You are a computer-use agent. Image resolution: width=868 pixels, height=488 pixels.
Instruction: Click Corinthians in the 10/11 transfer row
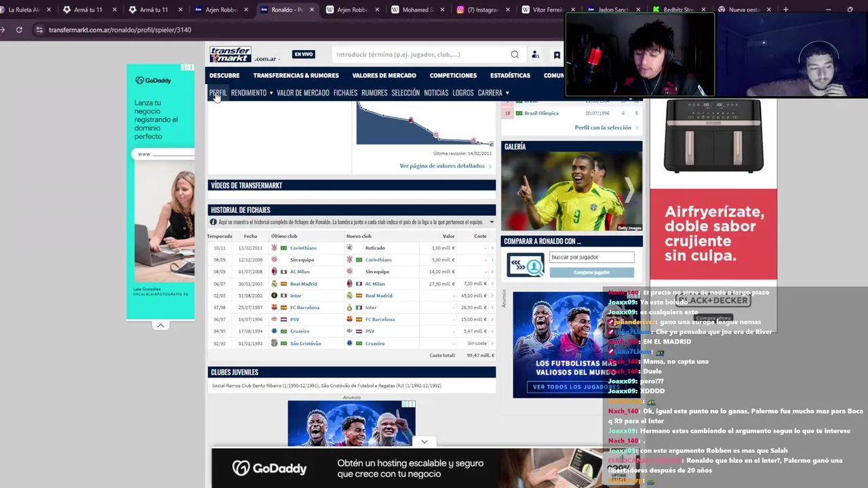point(303,248)
